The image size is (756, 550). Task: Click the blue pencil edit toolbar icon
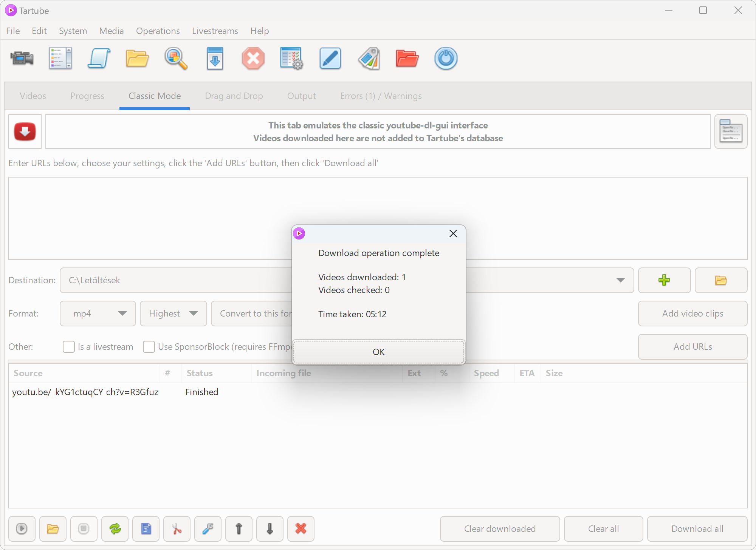click(330, 59)
